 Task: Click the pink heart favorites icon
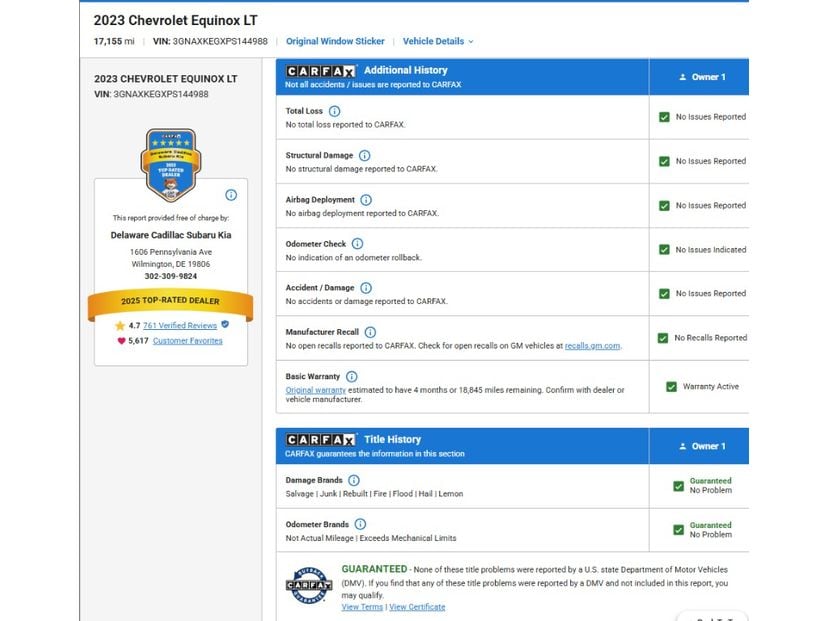[x=121, y=341]
